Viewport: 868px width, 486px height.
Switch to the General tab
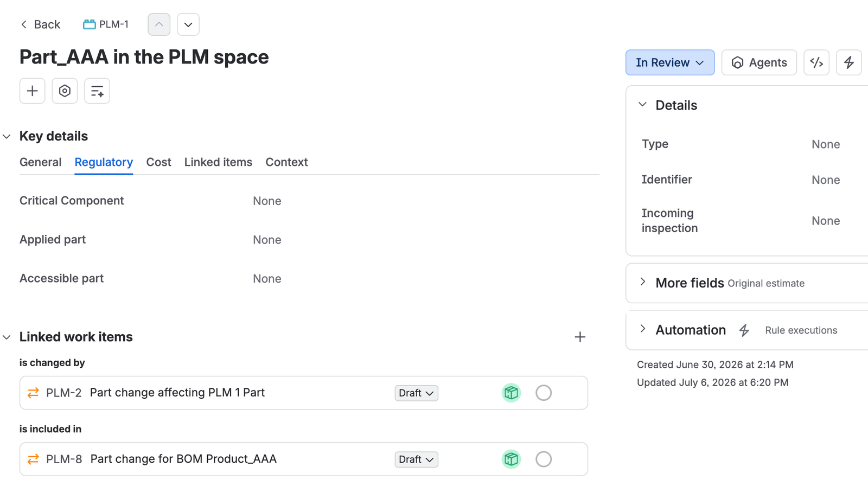pos(41,162)
